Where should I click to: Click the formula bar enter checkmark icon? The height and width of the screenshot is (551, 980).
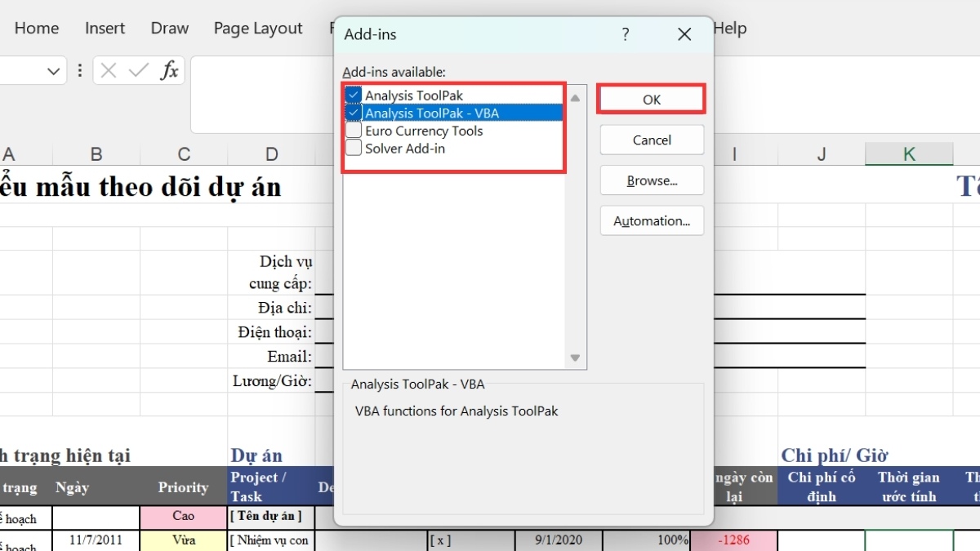(x=139, y=71)
